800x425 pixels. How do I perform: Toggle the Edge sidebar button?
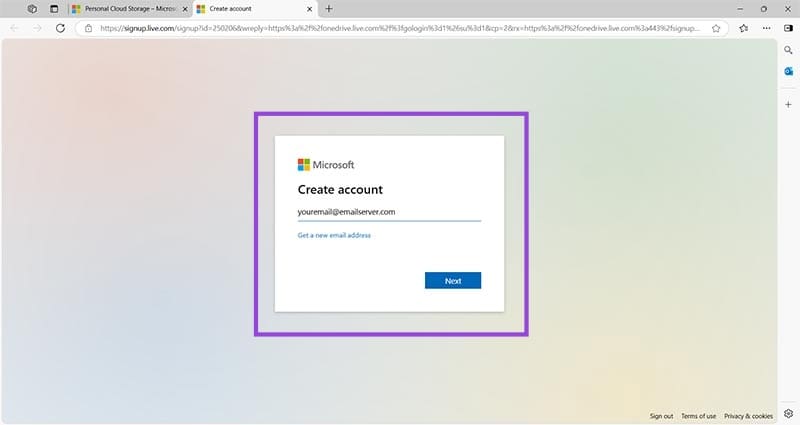coord(788,29)
